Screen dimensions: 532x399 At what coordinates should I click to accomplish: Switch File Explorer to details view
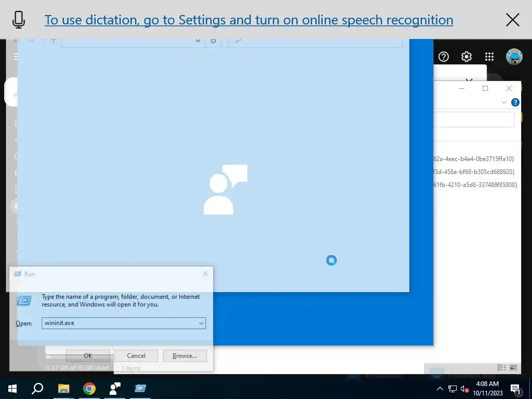502,367
